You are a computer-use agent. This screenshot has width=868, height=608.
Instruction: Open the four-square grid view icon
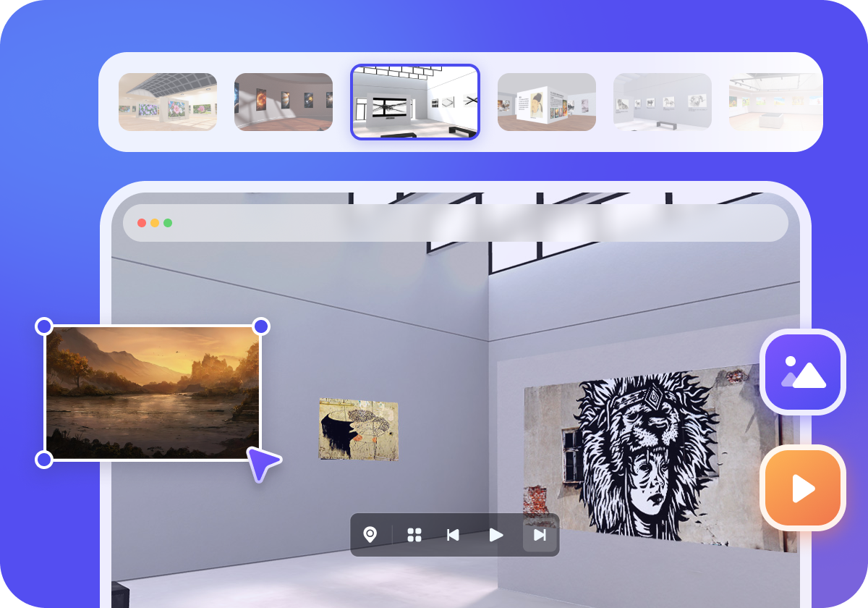(414, 535)
